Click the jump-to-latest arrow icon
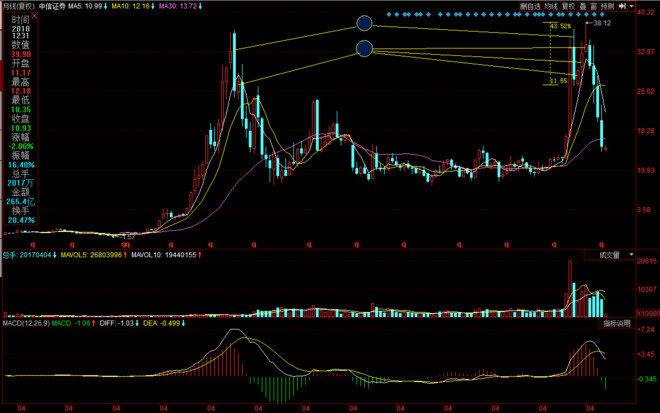Image resolution: width=660 pixels, height=413 pixels. point(622,6)
